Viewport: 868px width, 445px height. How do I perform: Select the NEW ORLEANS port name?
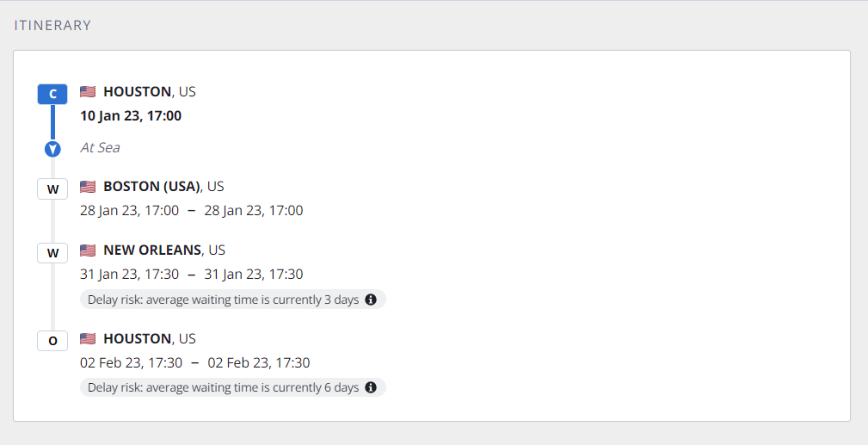[152, 250]
